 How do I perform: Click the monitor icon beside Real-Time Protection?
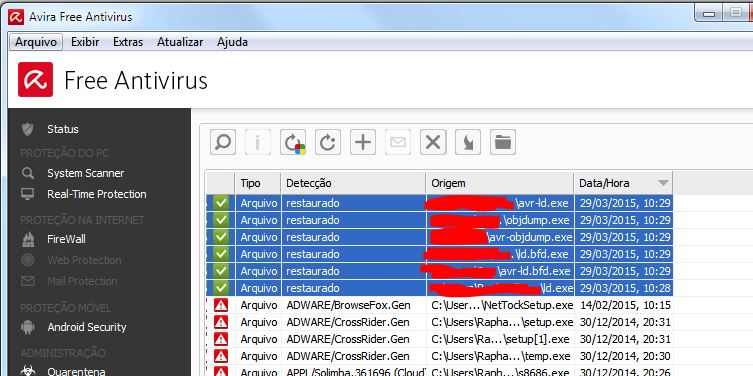[x=28, y=194]
